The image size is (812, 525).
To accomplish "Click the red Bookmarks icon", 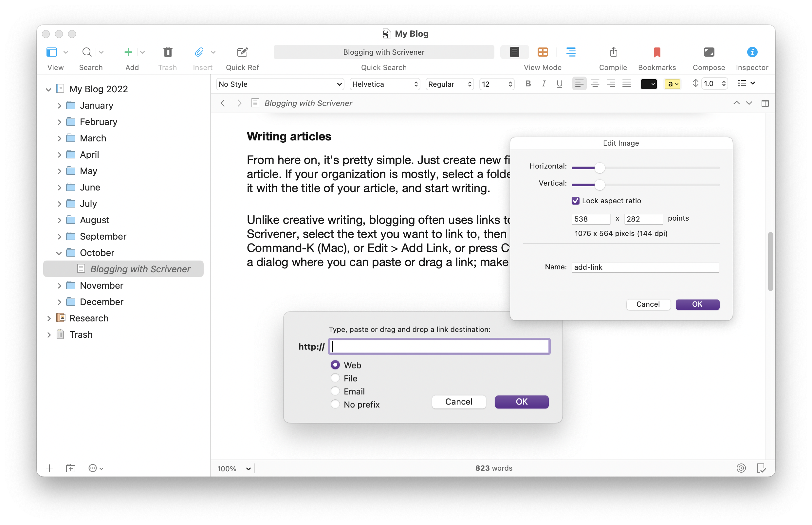I will 656,52.
